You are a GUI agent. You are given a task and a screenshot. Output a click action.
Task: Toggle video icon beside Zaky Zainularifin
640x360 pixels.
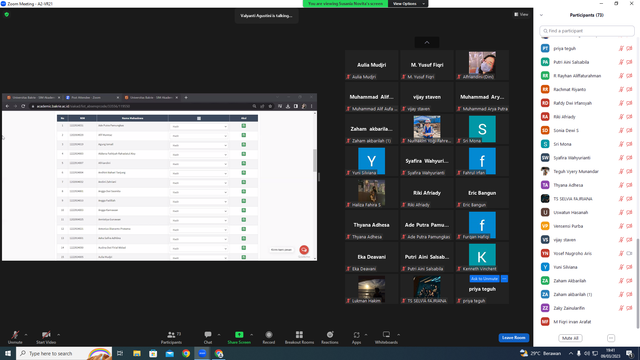coord(629,308)
